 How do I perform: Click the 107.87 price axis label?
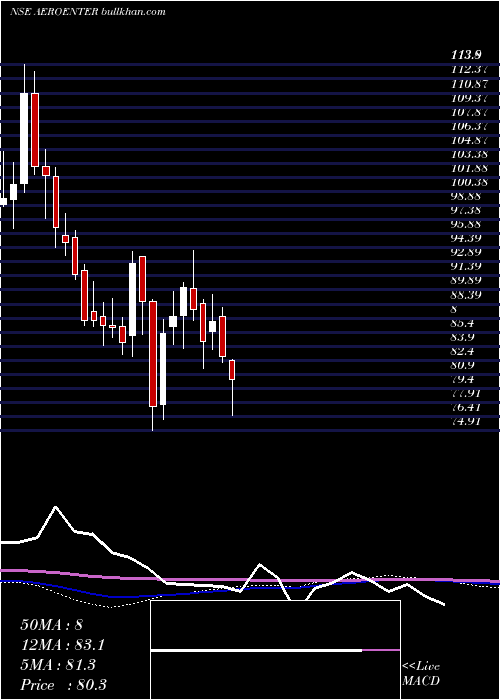(x=469, y=112)
